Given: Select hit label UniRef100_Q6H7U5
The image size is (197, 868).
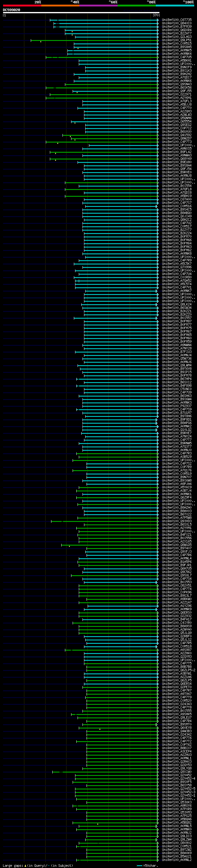Looking at the screenshot, I should (x=176, y=568).
